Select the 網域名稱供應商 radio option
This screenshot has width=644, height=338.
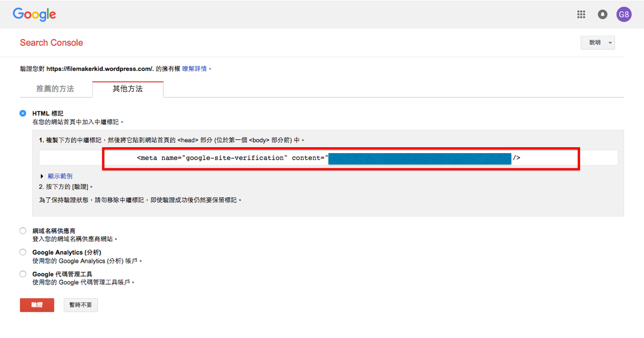[23, 231]
